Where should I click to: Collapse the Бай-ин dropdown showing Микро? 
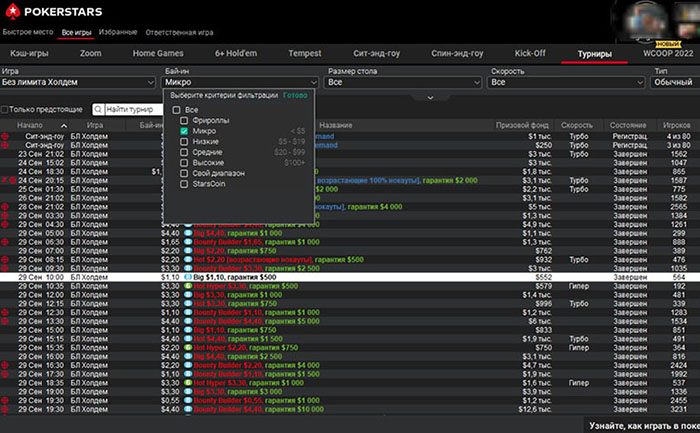pos(240,82)
